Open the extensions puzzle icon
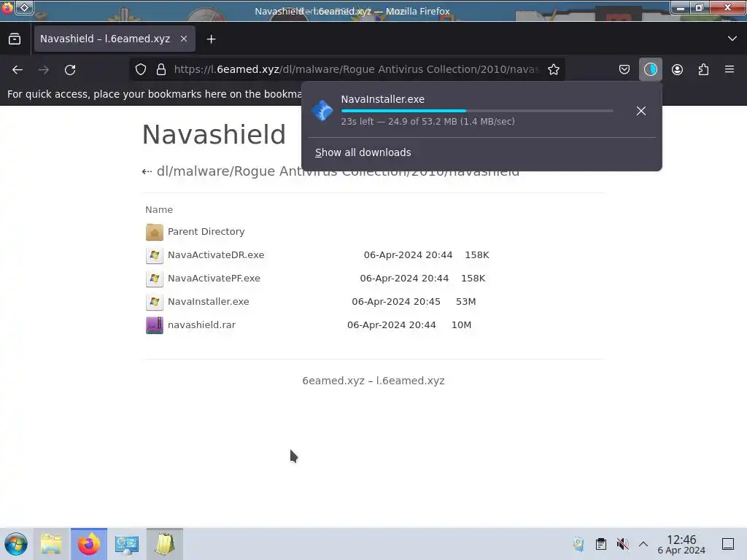747x560 pixels. (x=703, y=69)
